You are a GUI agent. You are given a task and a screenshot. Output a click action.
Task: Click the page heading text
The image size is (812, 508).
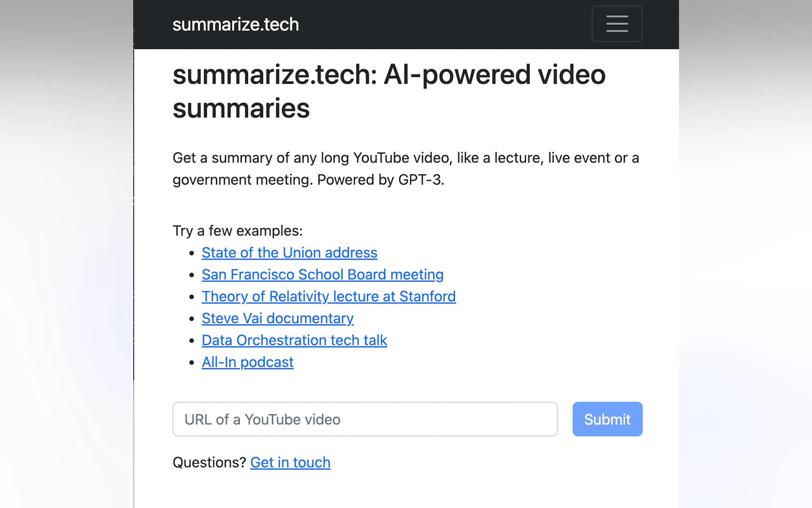coord(389,91)
